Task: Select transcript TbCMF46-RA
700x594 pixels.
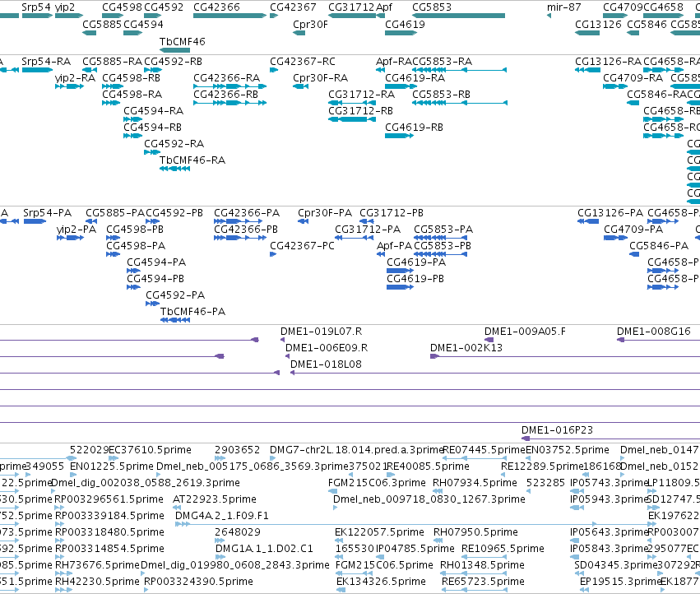Action: pyautogui.click(x=174, y=169)
